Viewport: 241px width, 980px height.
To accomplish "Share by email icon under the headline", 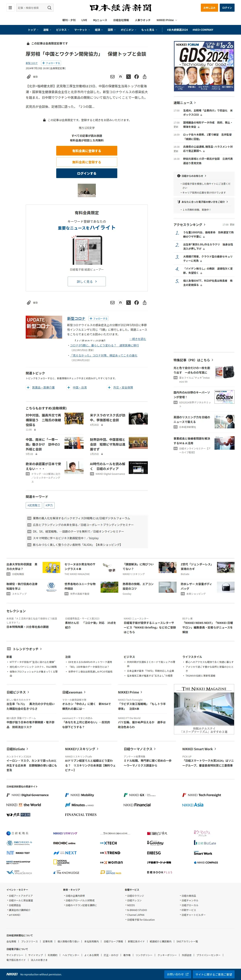I will pyautogui.click(x=112, y=76).
